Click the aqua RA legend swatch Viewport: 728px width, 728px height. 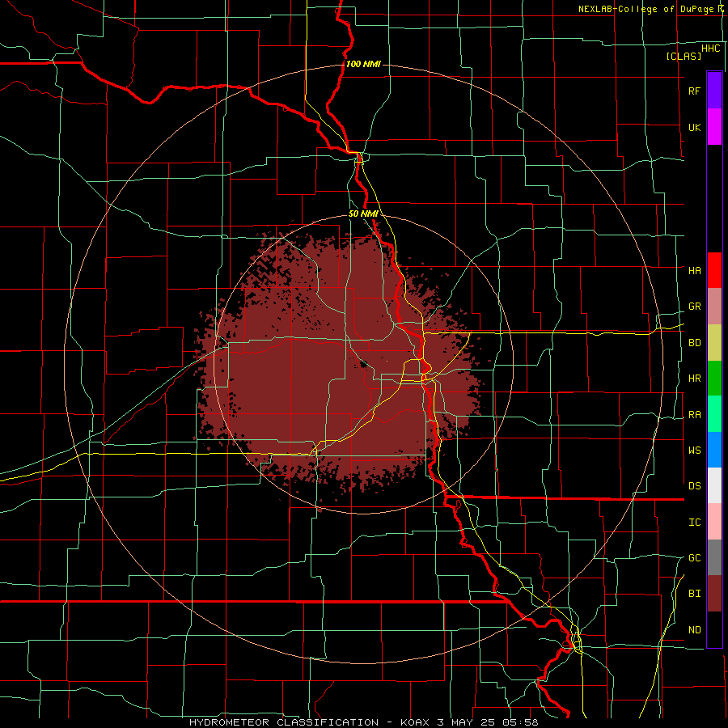point(714,414)
